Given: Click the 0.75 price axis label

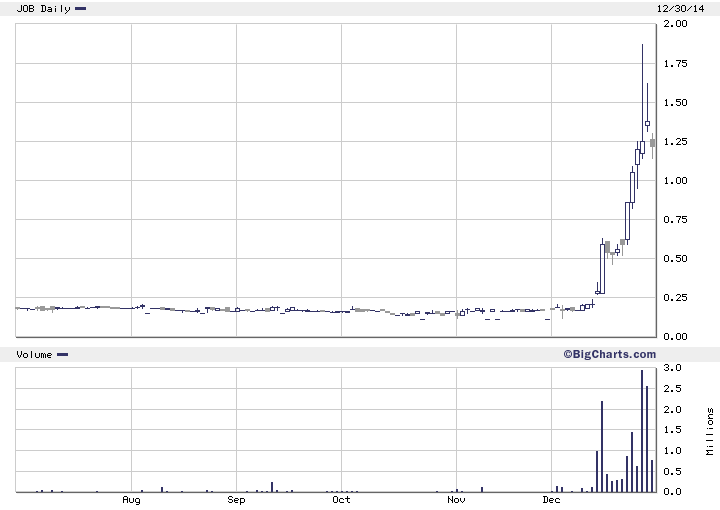Looking at the screenshot, I should pyautogui.click(x=675, y=219).
